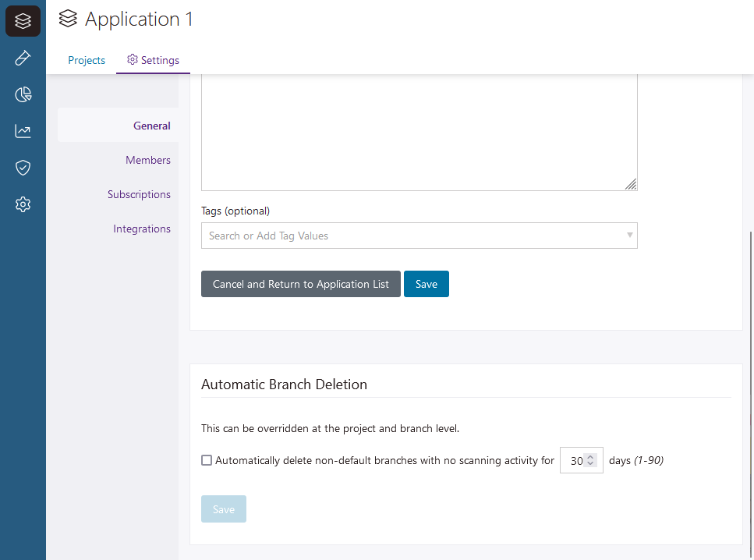Open the Integrations settings section
The width and height of the screenshot is (754, 560).
tap(141, 229)
